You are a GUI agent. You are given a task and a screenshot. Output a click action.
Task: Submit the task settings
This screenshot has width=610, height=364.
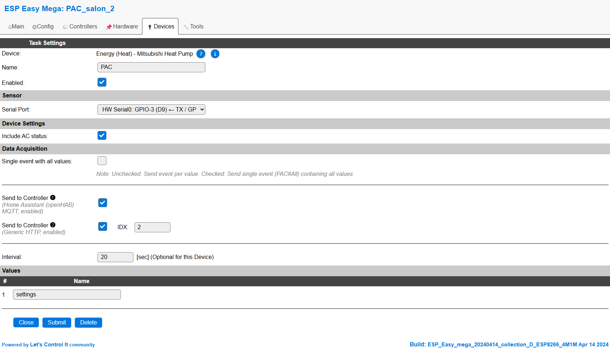[x=57, y=323]
